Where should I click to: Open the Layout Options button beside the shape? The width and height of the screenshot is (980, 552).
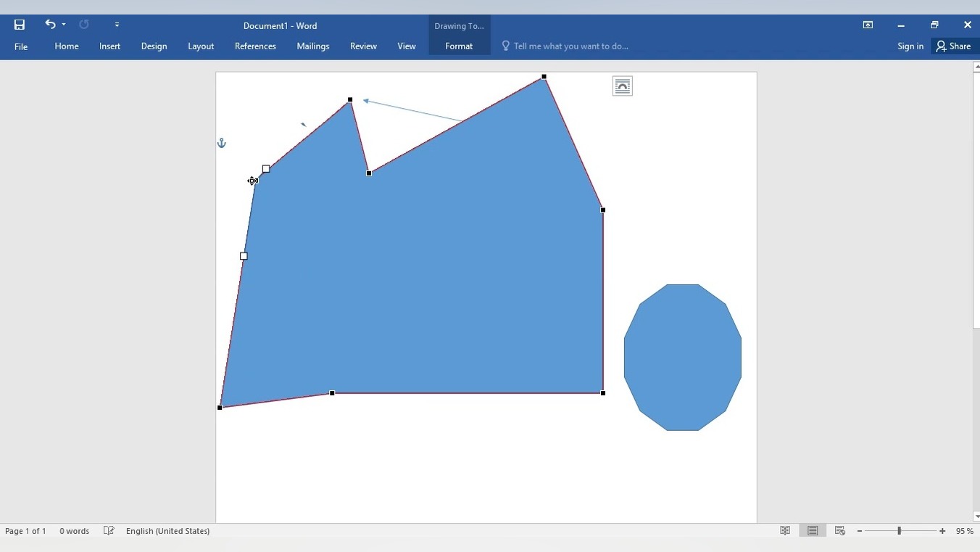(623, 86)
